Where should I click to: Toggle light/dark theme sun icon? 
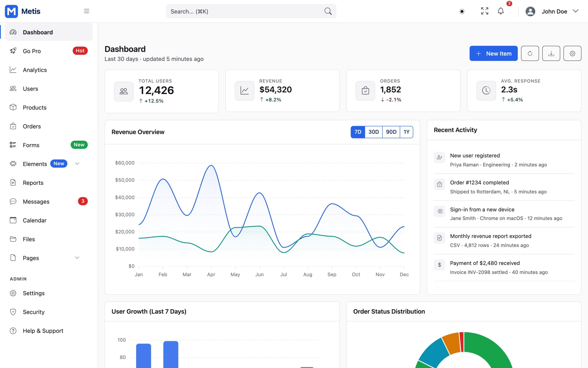(x=462, y=11)
